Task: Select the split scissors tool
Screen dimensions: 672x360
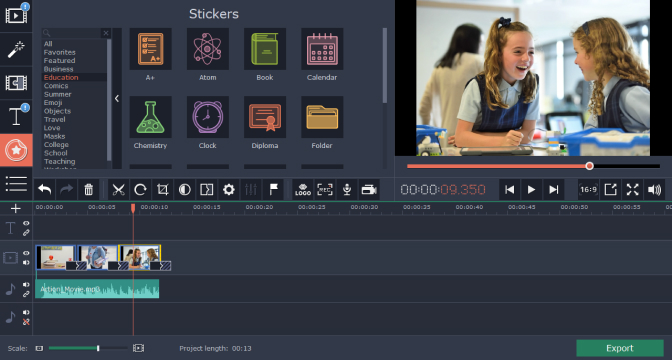Action: click(x=118, y=189)
